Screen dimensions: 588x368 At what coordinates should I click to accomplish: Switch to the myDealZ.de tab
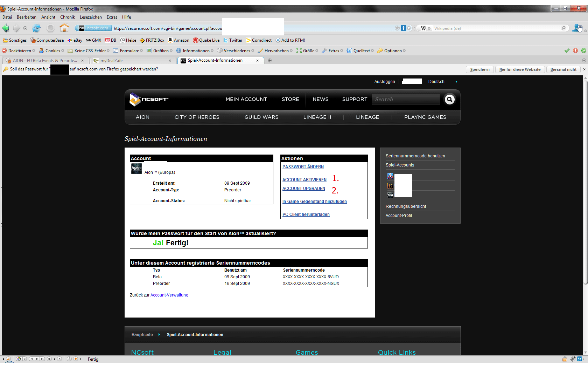point(132,61)
